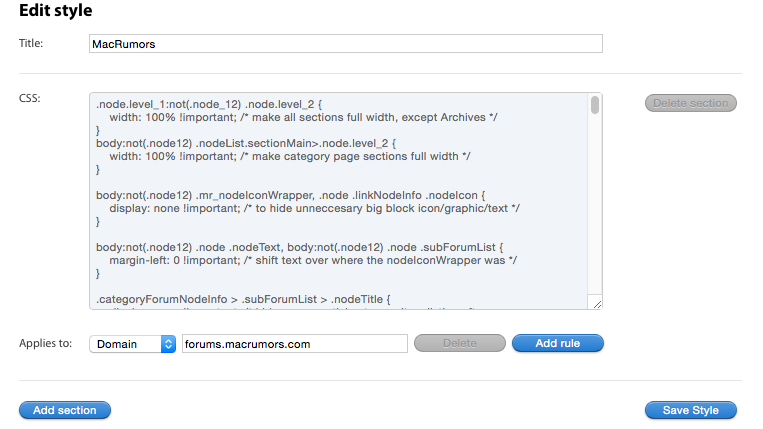
Task: Click the Applies to: label
Action: (x=45, y=343)
